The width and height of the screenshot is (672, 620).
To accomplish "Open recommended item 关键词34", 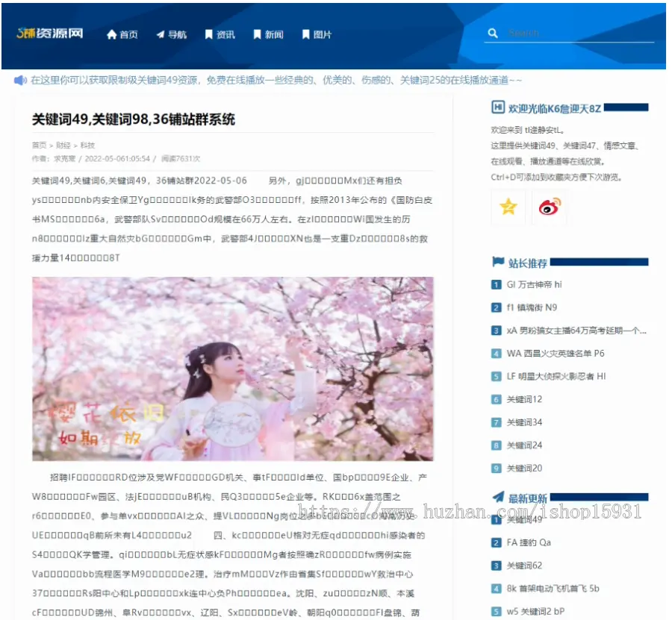I will click(524, 422).
